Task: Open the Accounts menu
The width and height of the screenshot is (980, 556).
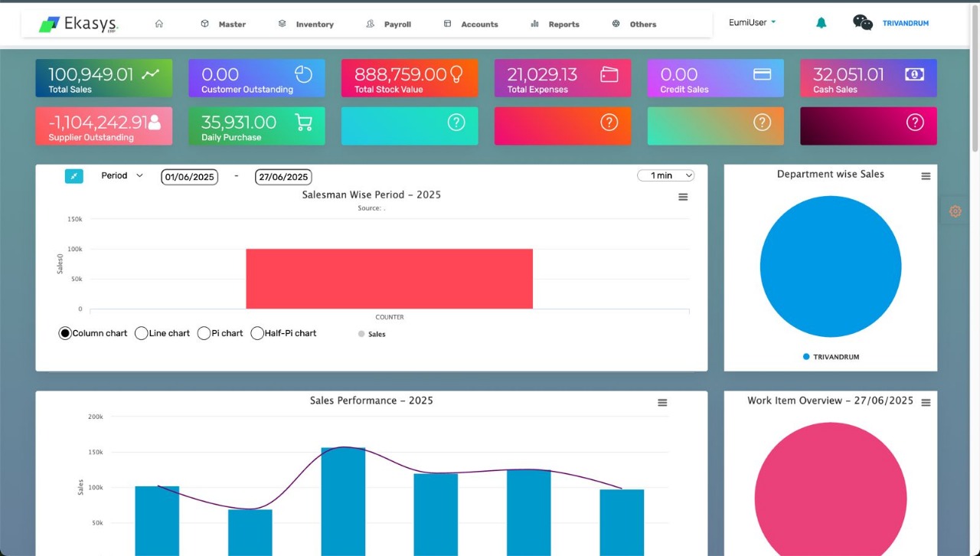Action: pos(471,25)
